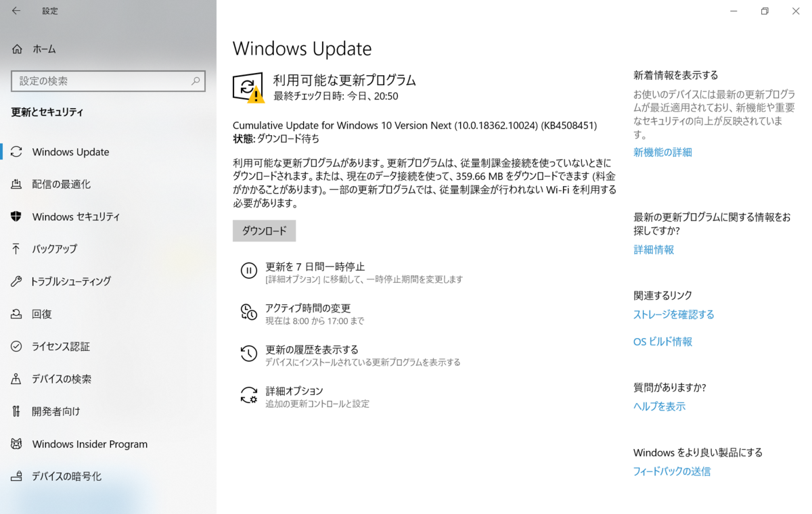This screenshot has width=812, height=514.
Task: Click the Windows Security shield icon
Action: click(17, 216)
